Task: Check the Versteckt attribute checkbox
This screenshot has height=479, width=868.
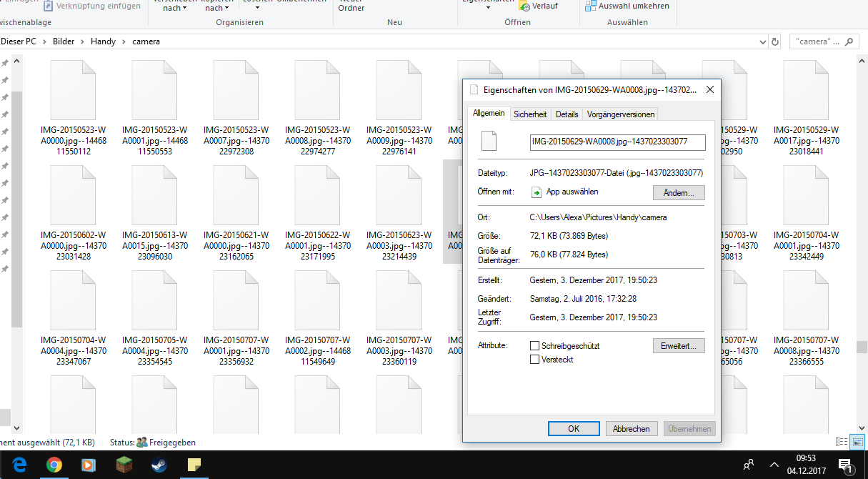Action: 534,360
